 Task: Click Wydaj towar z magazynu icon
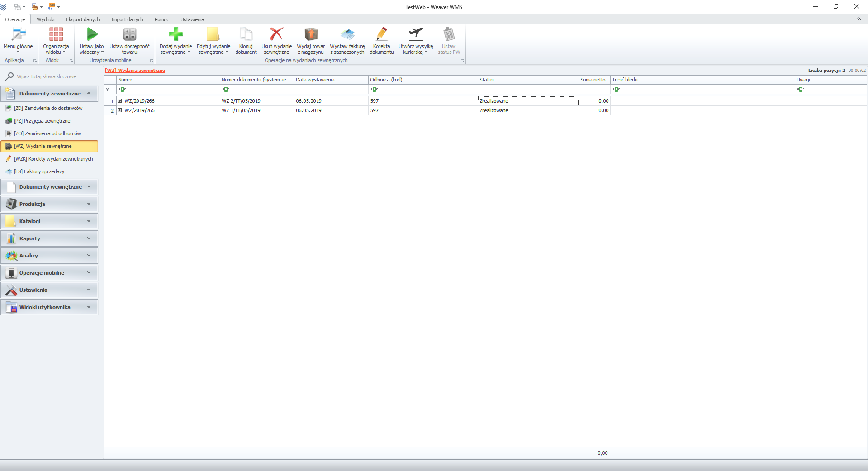tap(311, 34)
